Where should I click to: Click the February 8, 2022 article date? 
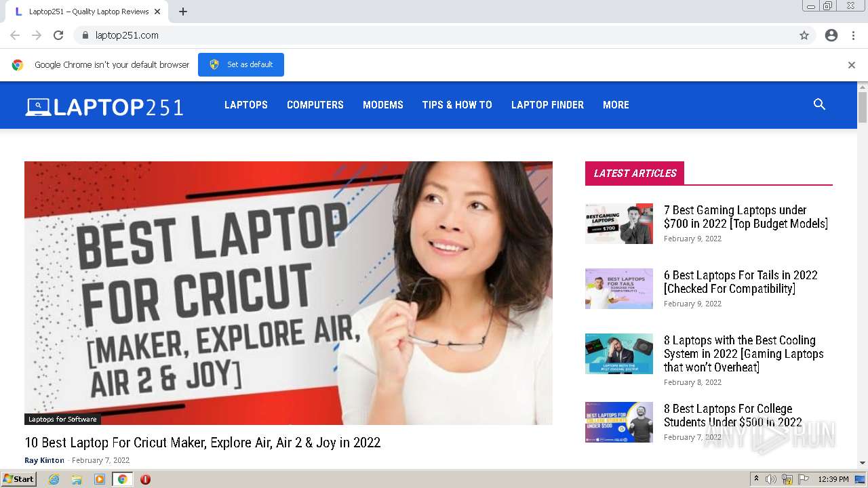[x=692, y=382]
